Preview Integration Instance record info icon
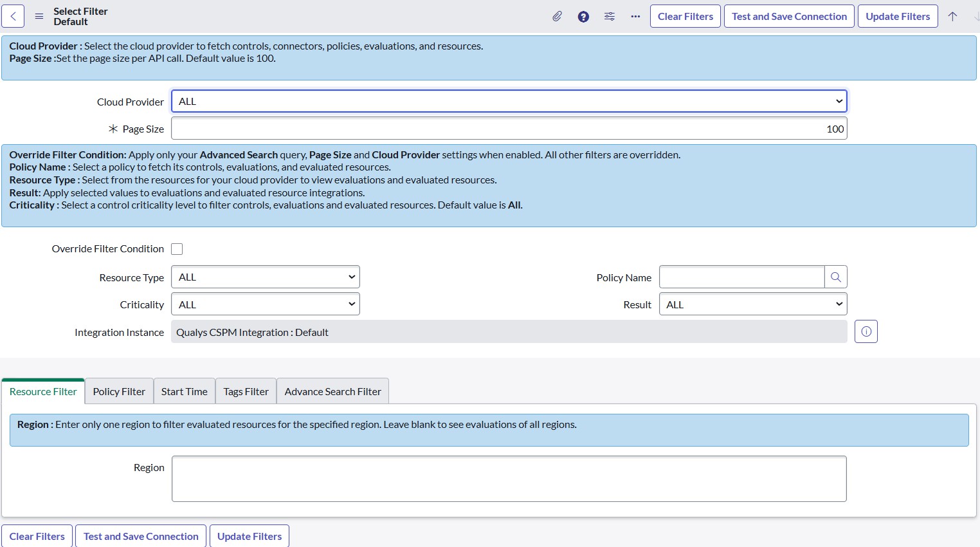The width and height of the screenshot is (980, 547). [866, 332]
